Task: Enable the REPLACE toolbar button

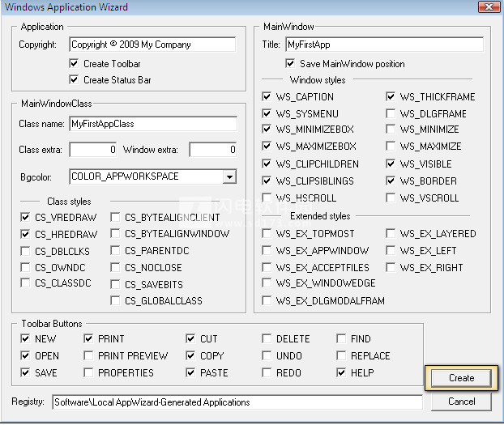Action: (x=341, y=355)
